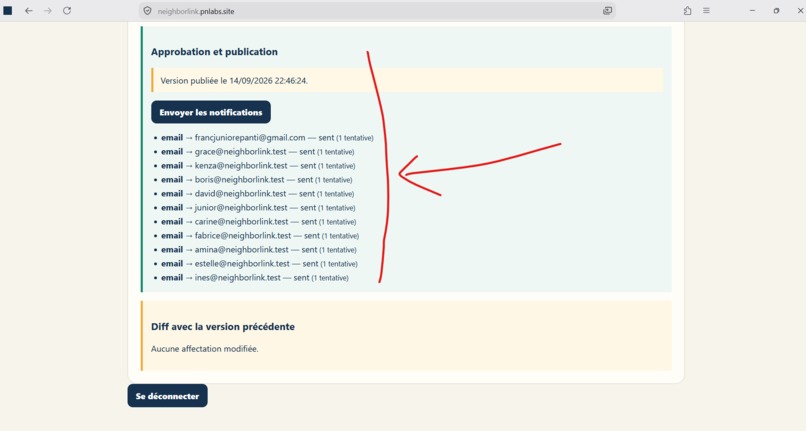The image size is (806, 431).
Task: Select the Approbation et publication heading
Action: pyautogui.click(x=214, y=52)
